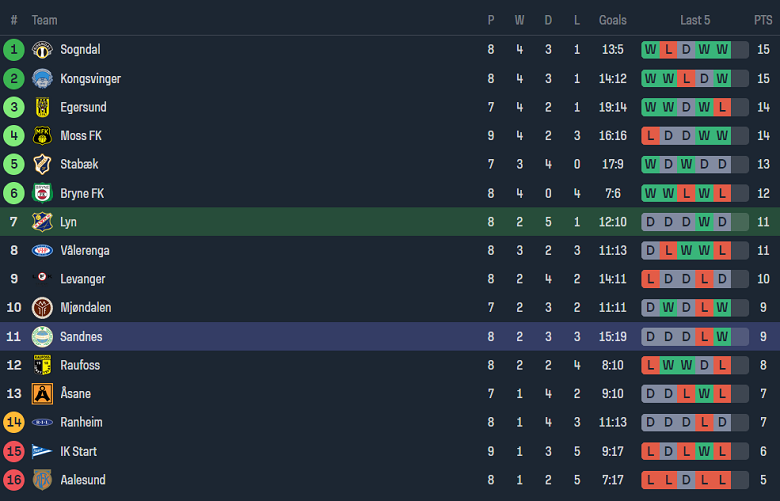
Task: Click the Sogndal club crest icon
Action: click(x=42, y=50)
